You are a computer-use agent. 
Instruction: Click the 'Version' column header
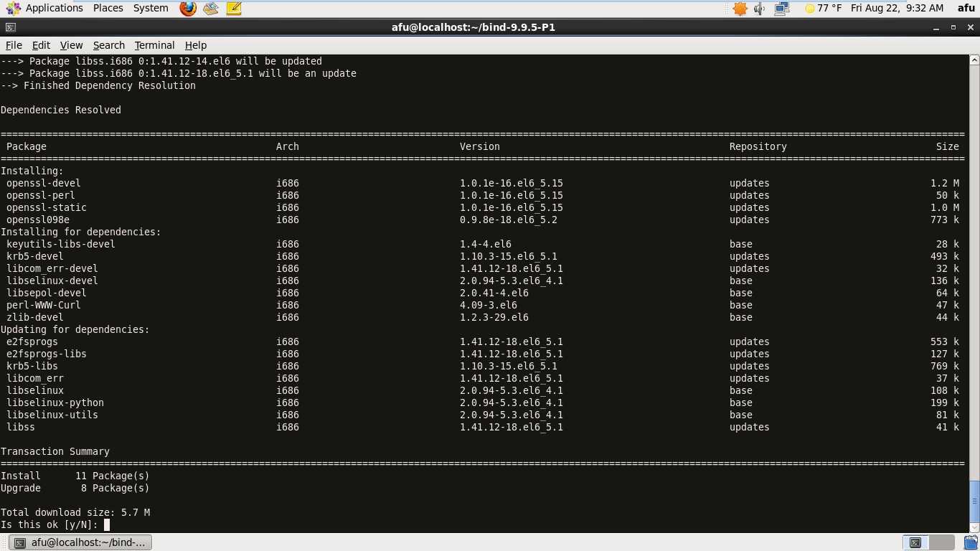(x=480, y=146)
